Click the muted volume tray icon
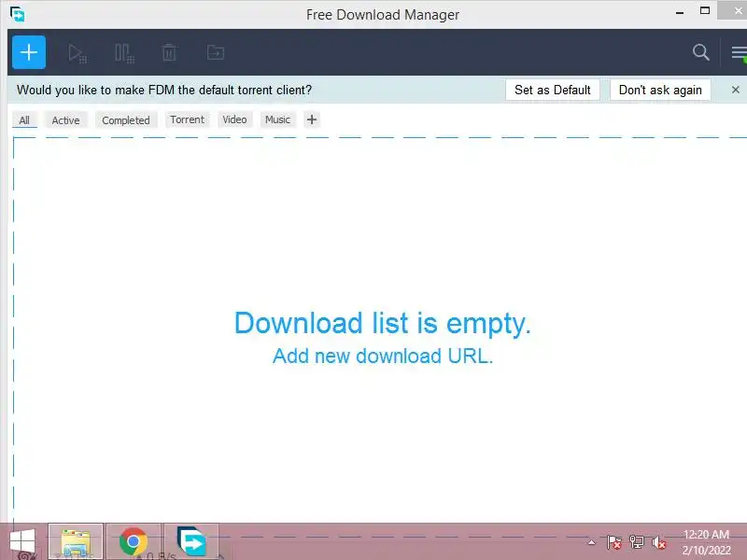 pos(659,542)
